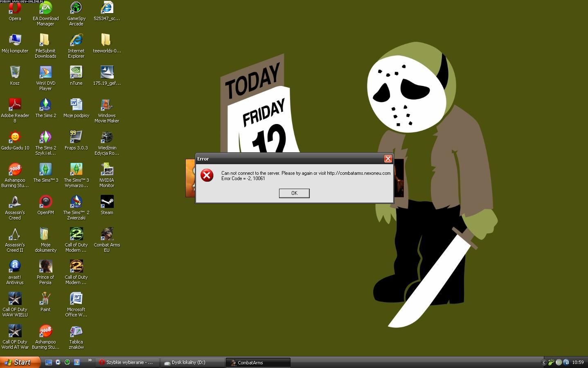Viewport: 588px width, 368px height.
Task: Show hidden tray icons arrow
Action: [544, 362]
